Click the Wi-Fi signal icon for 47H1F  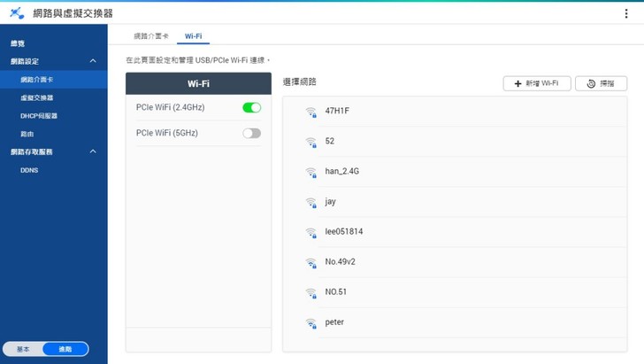pyautogui.click(x=310, y=112)
